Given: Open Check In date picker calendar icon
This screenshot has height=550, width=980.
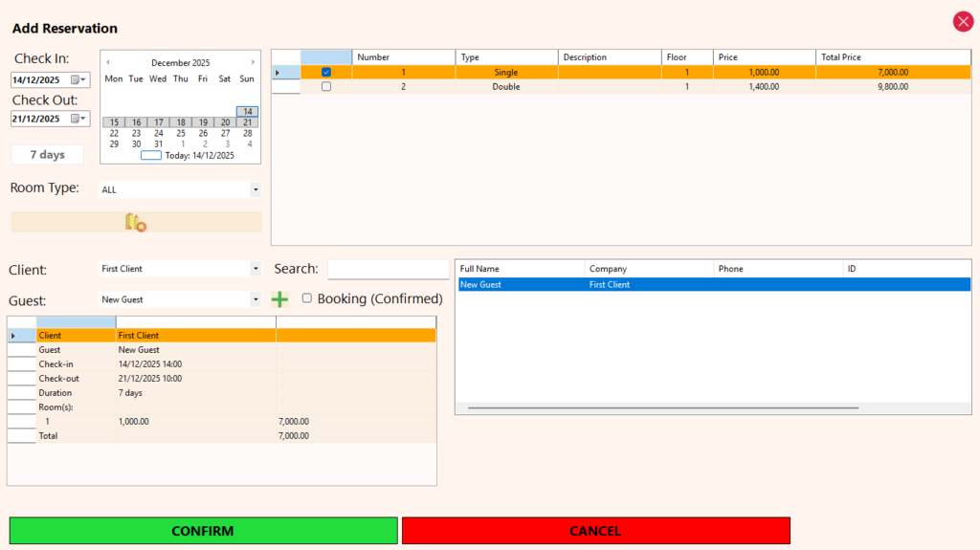Looking at the screenshot, I should [x=78, y=80].
